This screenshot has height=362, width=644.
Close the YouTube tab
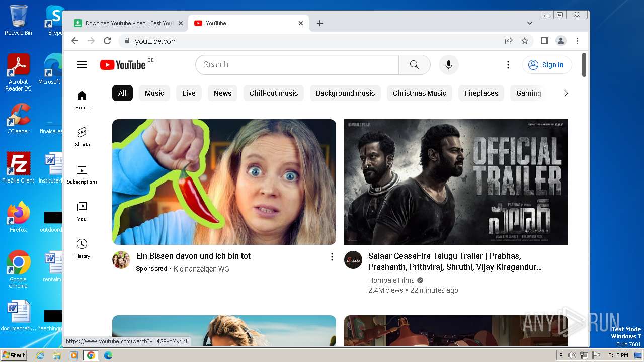tap(301, 23)
